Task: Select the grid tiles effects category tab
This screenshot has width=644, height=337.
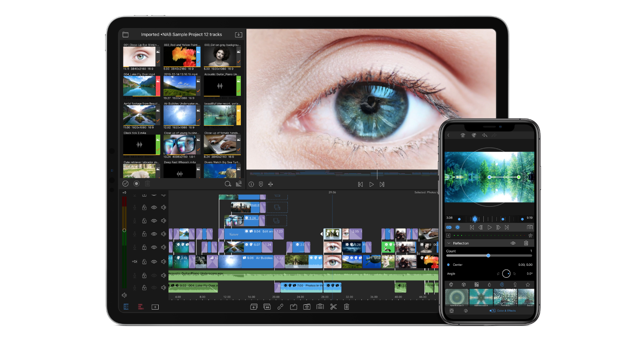Action: click(476, 285)
